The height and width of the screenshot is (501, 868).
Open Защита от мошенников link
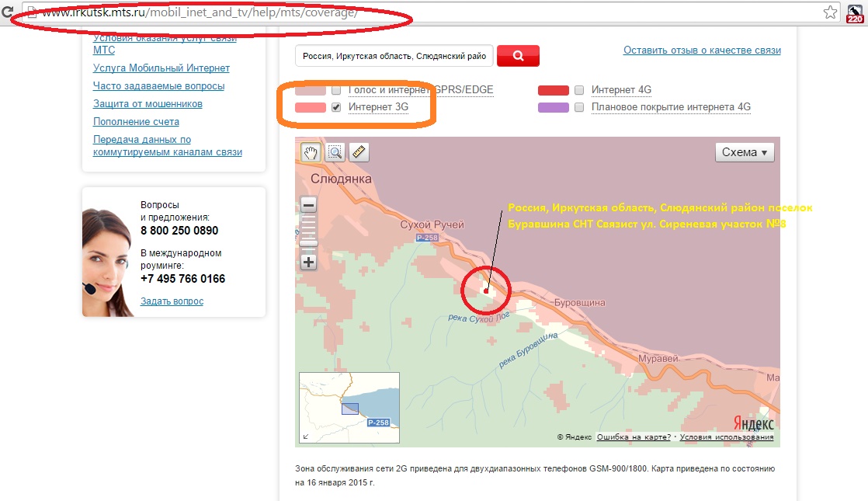(x=148, y=103)
